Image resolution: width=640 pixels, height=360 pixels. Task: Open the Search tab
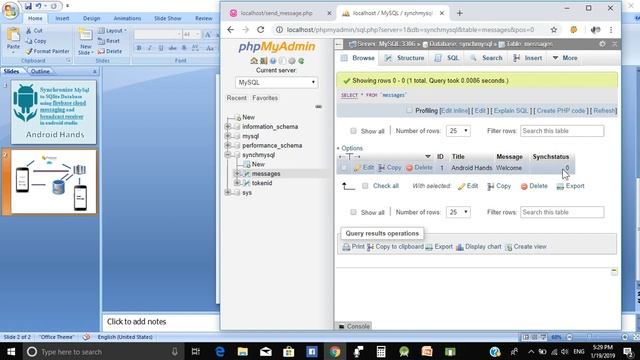point(486,58)
